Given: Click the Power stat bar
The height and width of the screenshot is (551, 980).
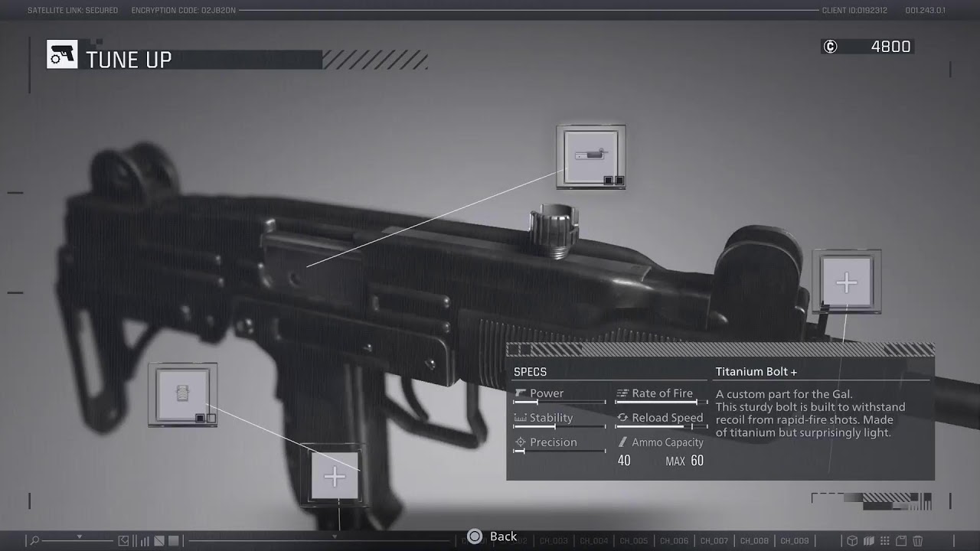Looking at the screenshot, I should [560, 403].
